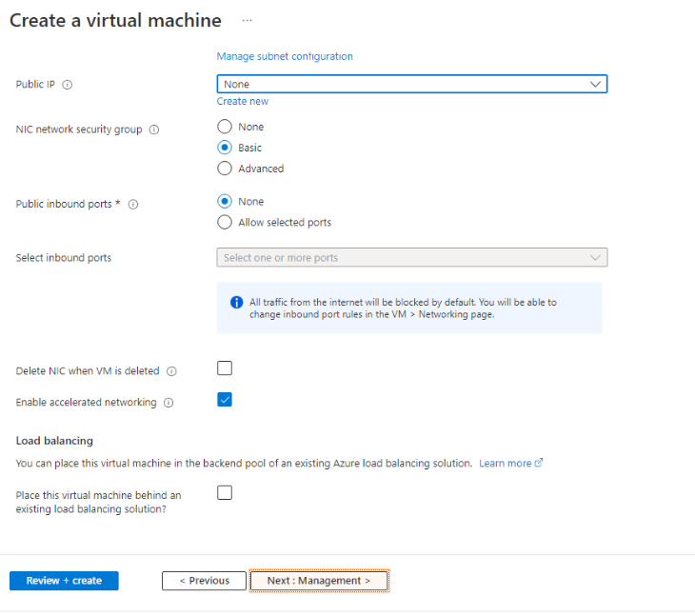The width and height of the screenshot is (695, 616).
Task: Open Manage subnet configuration link
Action: [285, 56]
